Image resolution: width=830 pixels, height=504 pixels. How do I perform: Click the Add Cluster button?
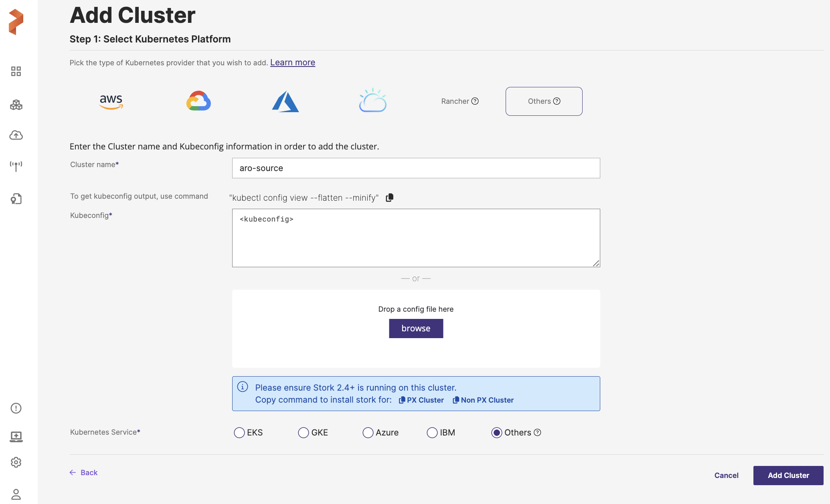(x=788, y=476)
